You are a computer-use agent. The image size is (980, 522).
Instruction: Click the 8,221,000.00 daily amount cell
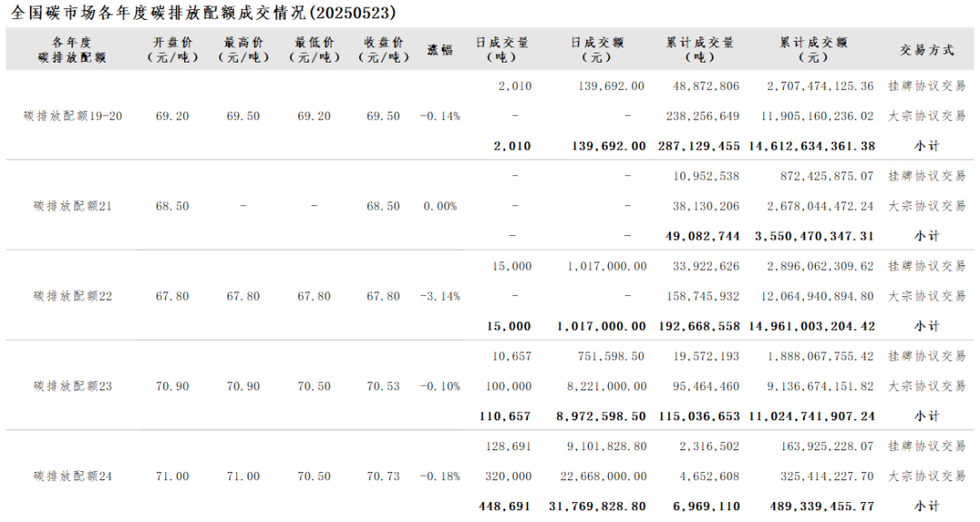[x=606, y=386]
